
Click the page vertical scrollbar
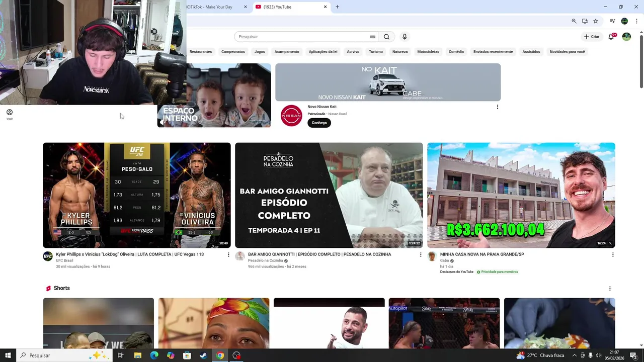point(641,60)
